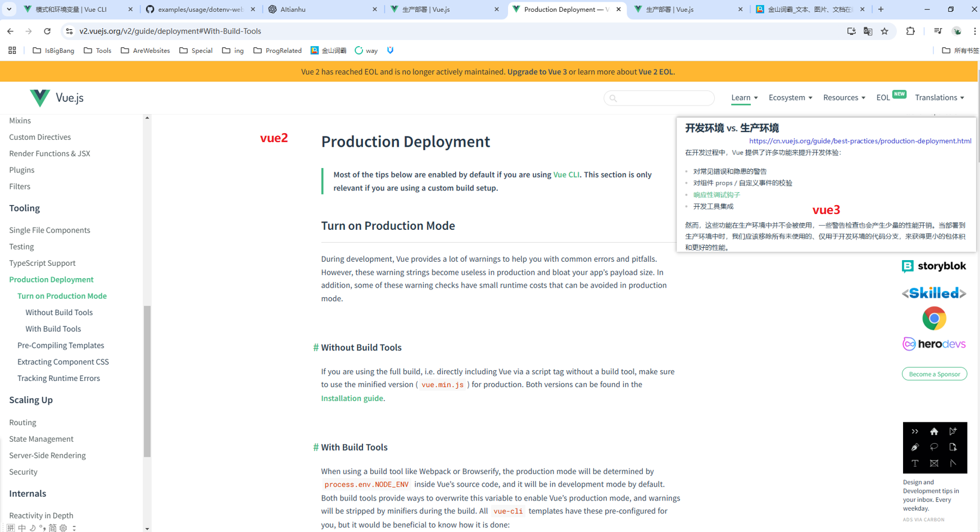Open the Extensions puzzle icon
Screen dimensions: 980x532
[x=910, y=31]
